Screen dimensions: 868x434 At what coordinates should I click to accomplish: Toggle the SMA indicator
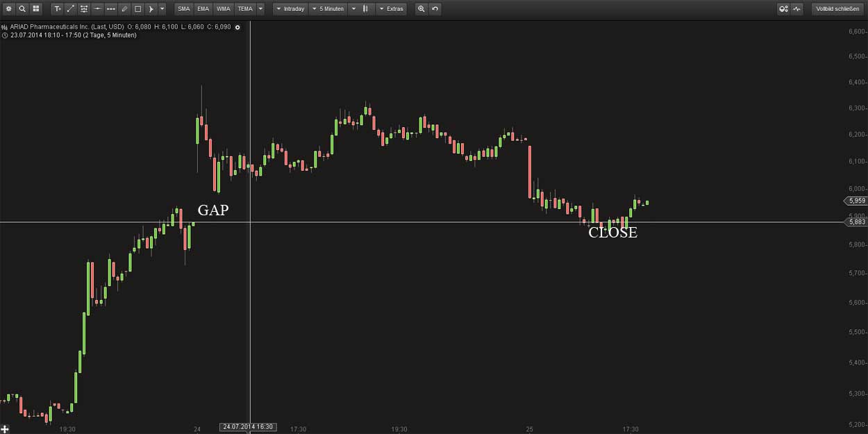183,8
